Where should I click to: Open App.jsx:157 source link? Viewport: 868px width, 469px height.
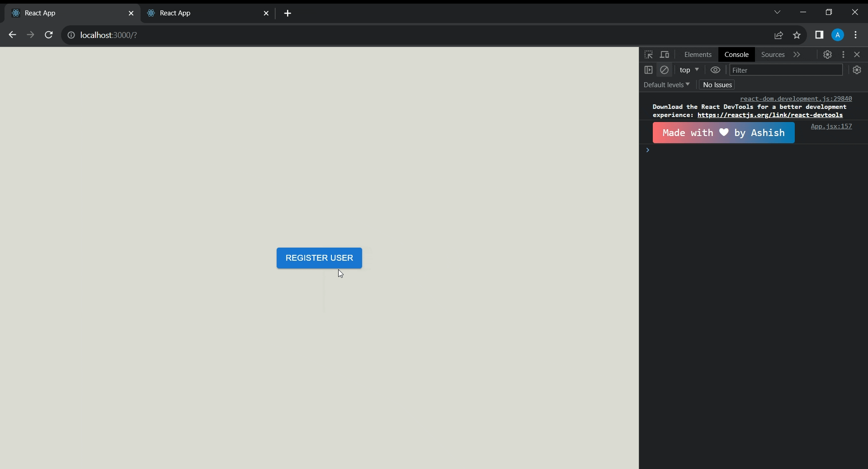click(x=831, y=127)
